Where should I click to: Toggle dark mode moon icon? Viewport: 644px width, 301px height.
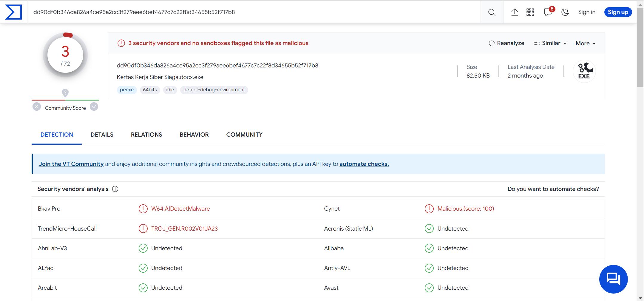[565, 12]
